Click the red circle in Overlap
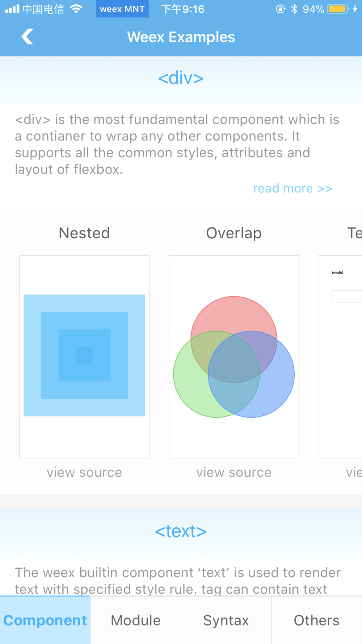 coord(234,313)
